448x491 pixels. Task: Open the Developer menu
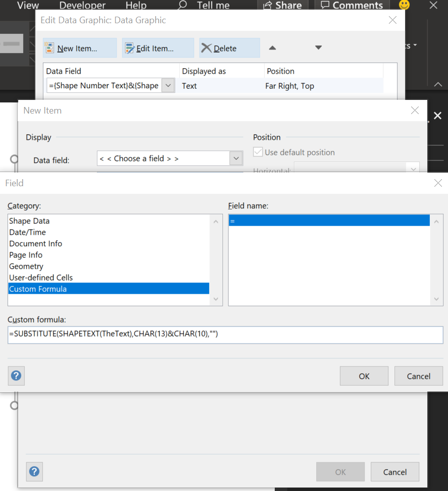tap(82, 5)
